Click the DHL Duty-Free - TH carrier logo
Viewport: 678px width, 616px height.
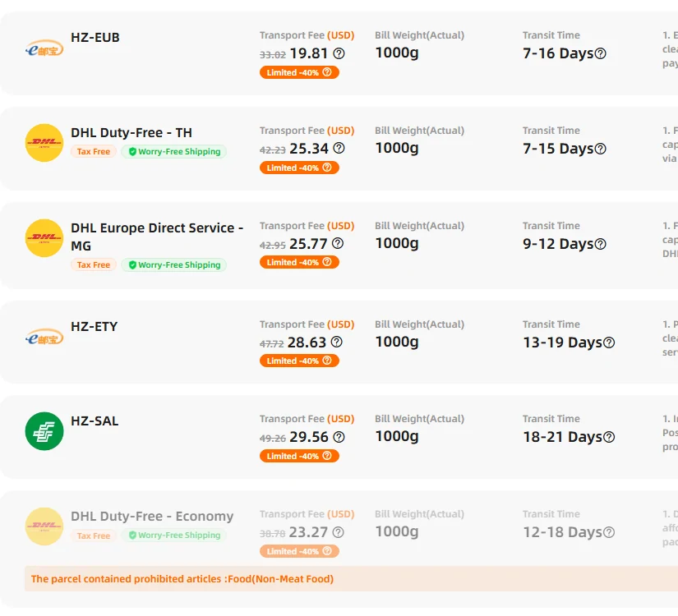pos(44,143)
